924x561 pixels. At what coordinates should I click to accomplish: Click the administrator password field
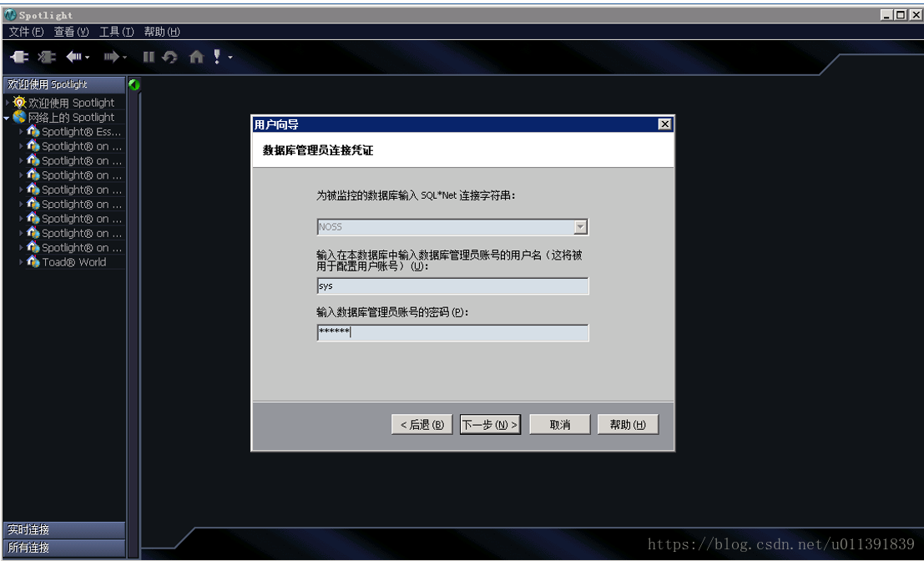(x=452, y=332)
